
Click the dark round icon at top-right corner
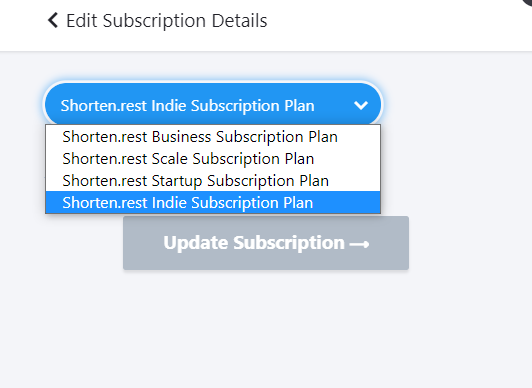click(x=527, y=2)
